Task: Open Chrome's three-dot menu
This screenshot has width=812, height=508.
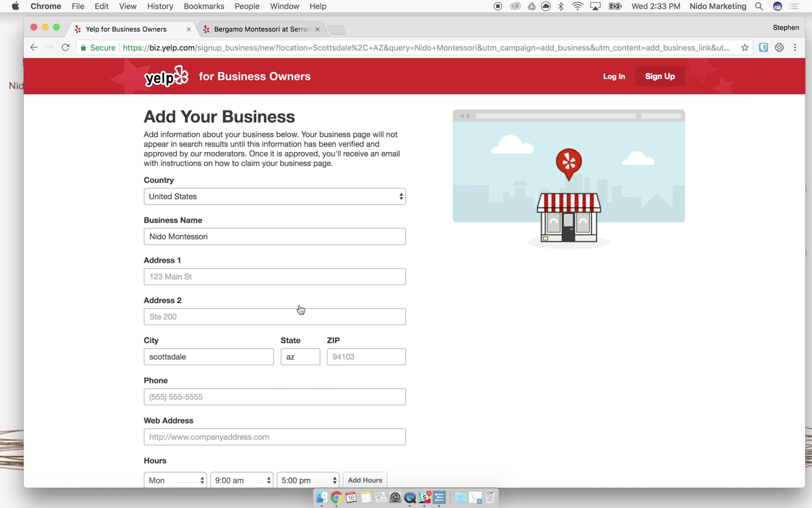Action: (x=795, y=48)
